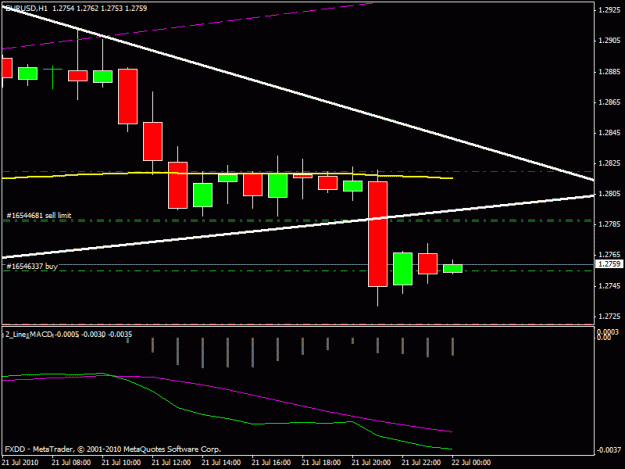The width and height of the screenshot is (625, 469).
Task: Click the 21 Jul 22:00 time label
Action: pyautogui.click(x=421, y=462)
